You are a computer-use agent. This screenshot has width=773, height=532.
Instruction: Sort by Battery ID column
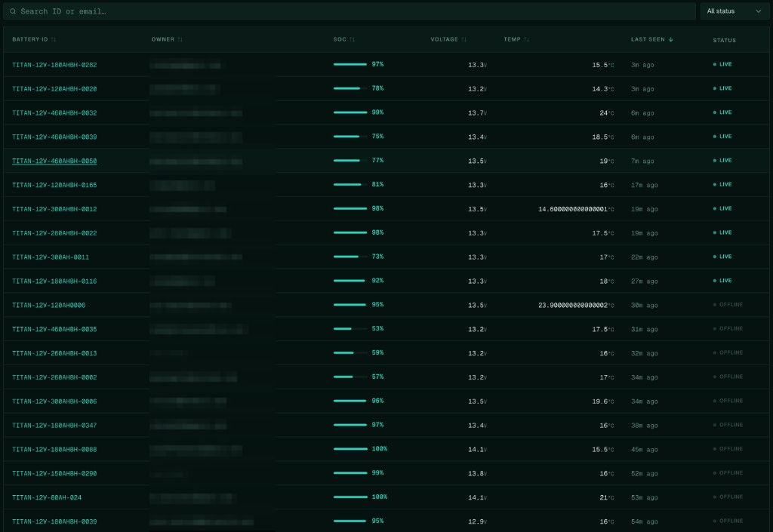coord(34,39)
